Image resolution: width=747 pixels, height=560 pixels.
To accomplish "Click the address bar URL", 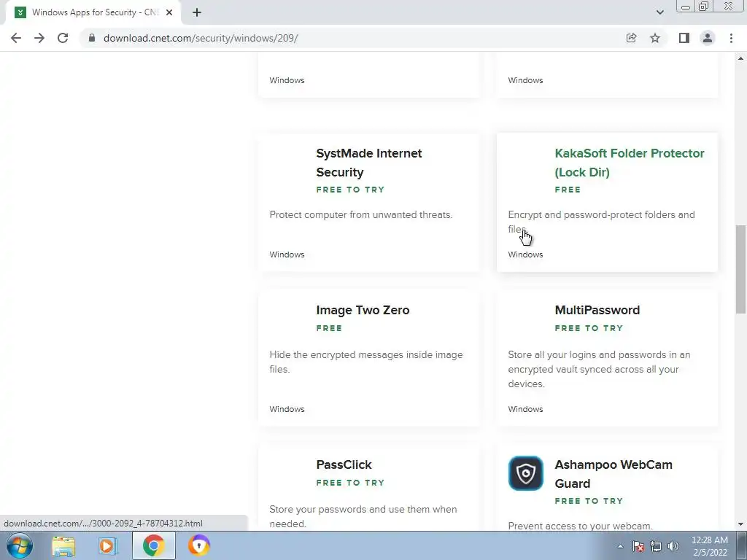I will click(201, 38).
